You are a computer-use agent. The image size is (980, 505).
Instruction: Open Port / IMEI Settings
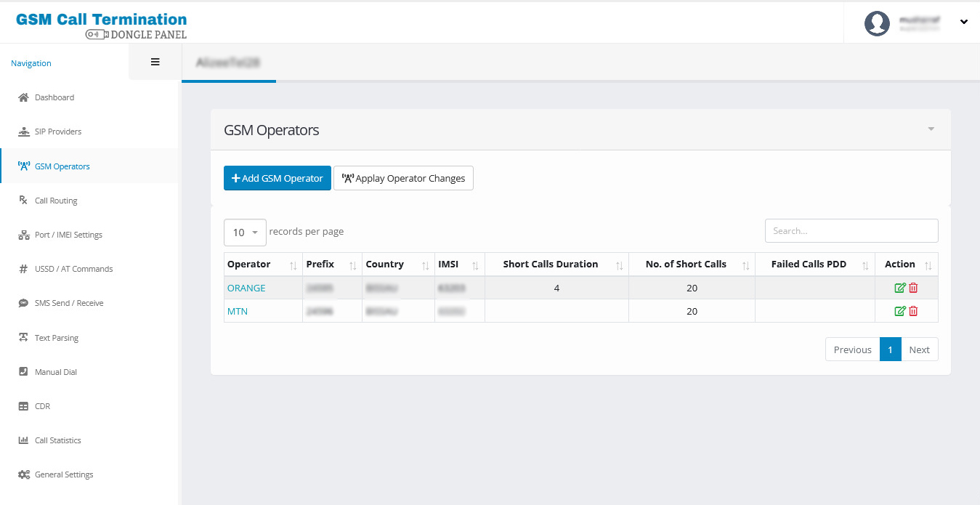coord(68,235)
